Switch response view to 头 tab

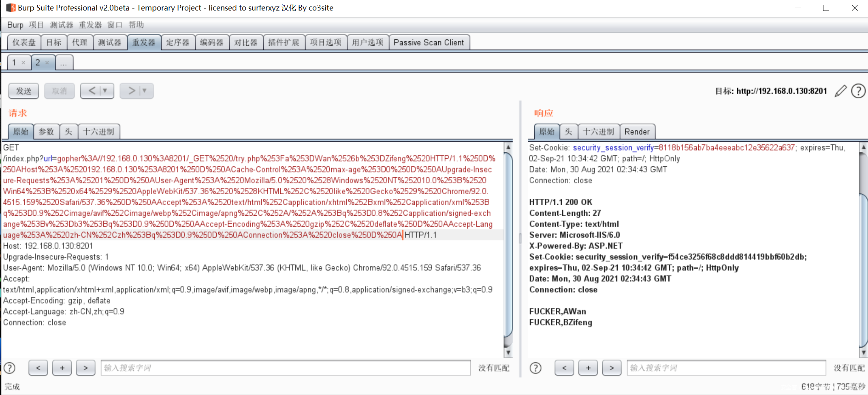click(x=569, y=132)
